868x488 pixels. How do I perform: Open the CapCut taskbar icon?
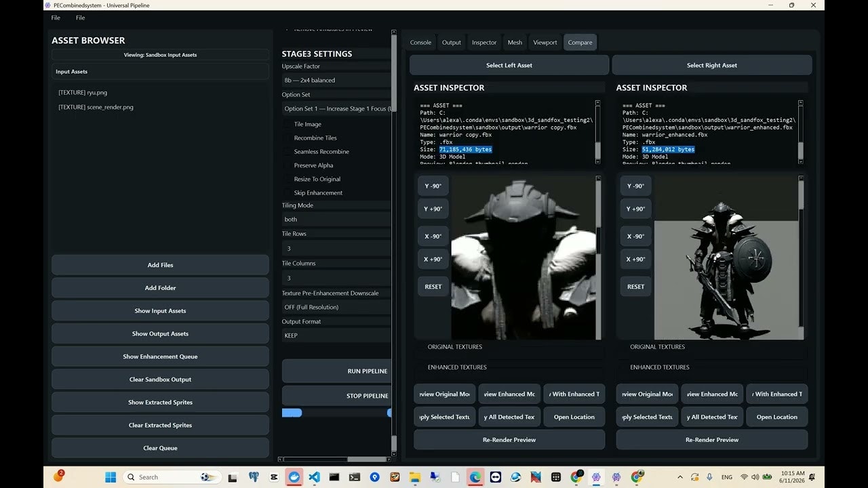pos(274,477)
